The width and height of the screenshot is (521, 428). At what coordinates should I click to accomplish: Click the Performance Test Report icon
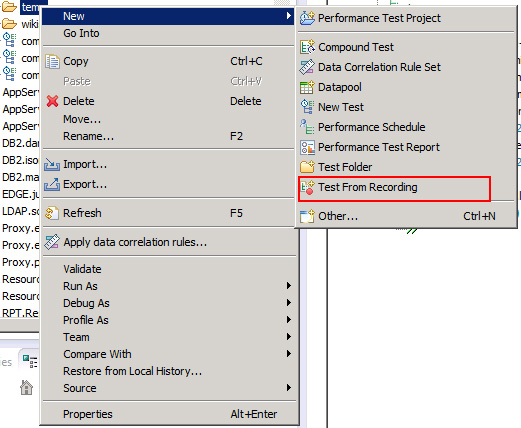[307, 147]
